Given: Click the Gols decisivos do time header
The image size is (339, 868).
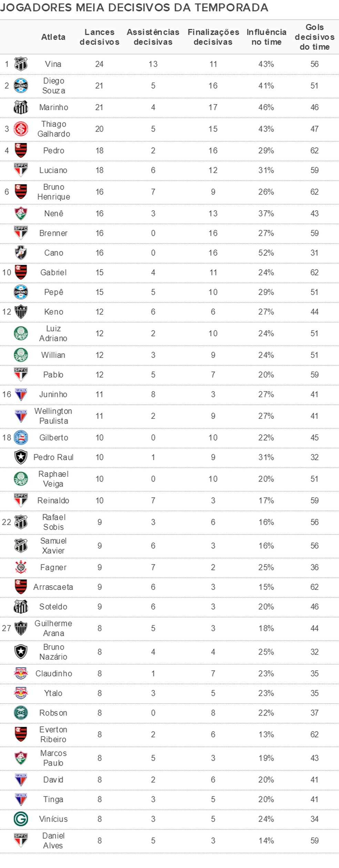Looking at the screenshot, I should coord(315,37).
